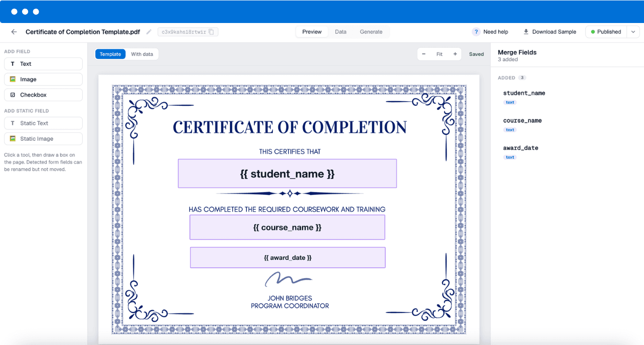Open the Generate tab

tap(371, 32)
